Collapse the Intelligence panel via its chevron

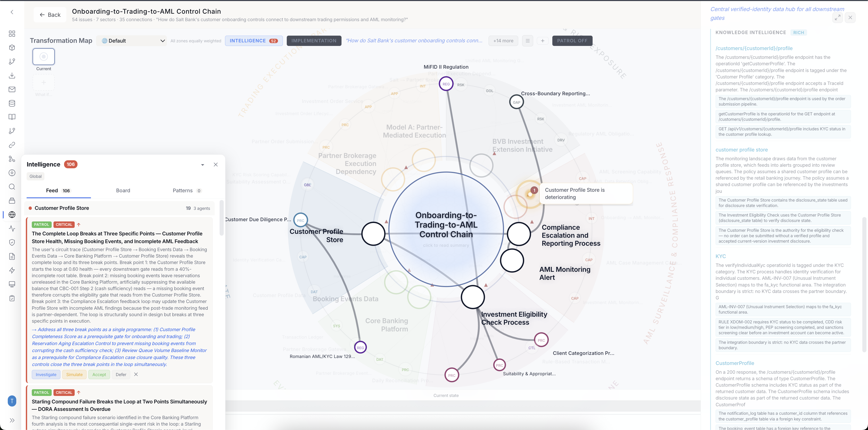(x=203, y=165)
